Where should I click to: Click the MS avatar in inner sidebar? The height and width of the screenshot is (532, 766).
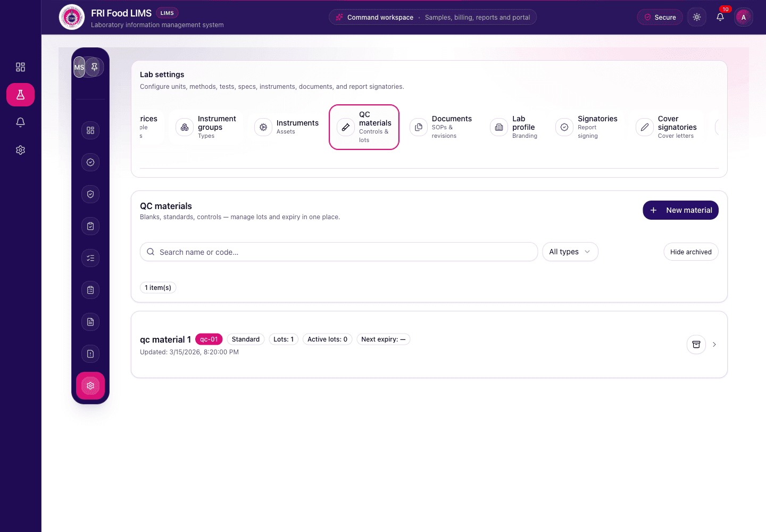(x=79, y=67)
